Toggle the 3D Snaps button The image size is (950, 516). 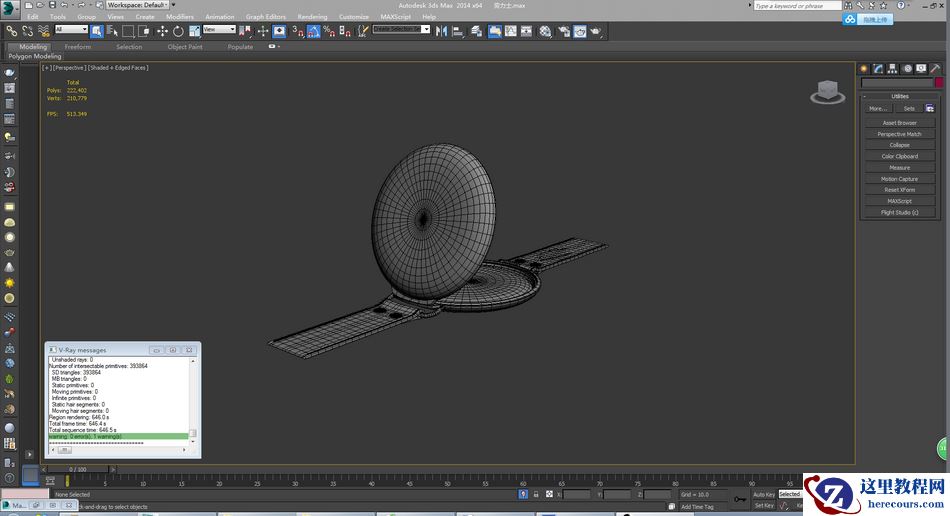coord(297,31)
